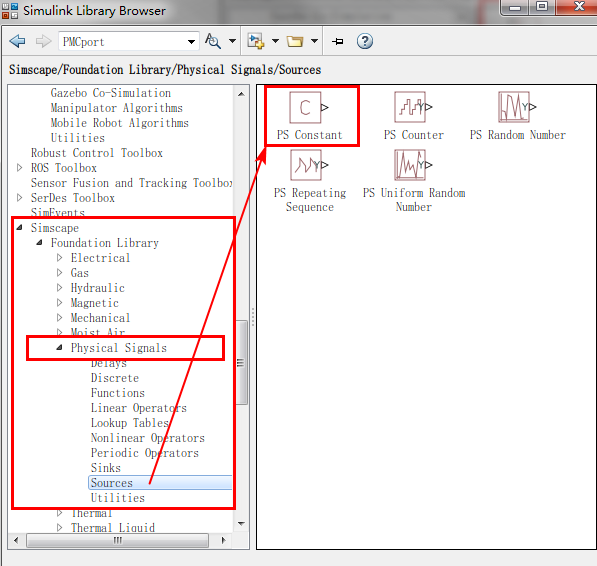Select Linear Operators tree item
Image resolution: width=597 pixels, height=566 pixels.
(x=139, y=408)
